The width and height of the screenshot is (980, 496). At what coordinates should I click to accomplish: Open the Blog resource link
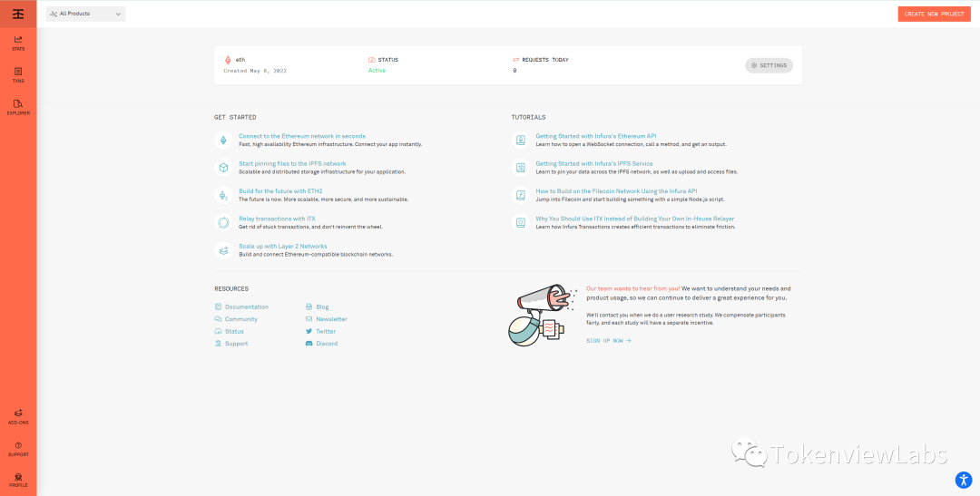point(322,306)
